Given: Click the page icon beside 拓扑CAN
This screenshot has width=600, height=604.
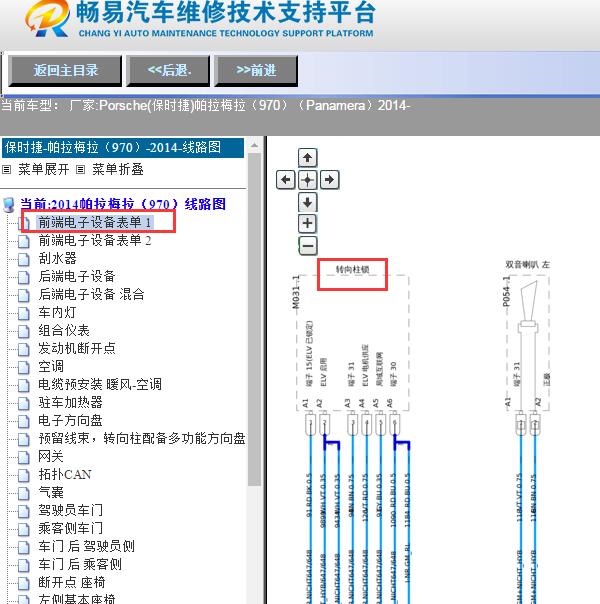Looking at the screenshot, I should click(24, 475).
